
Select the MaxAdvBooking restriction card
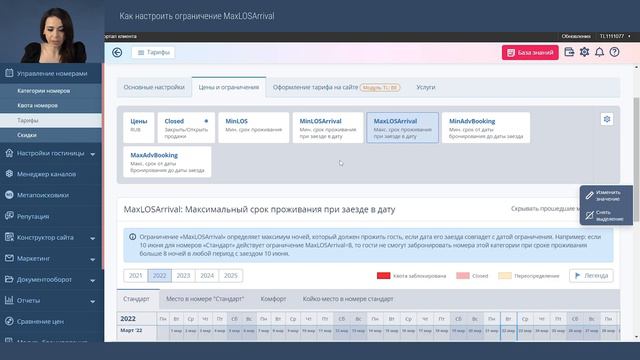point(167,162)
